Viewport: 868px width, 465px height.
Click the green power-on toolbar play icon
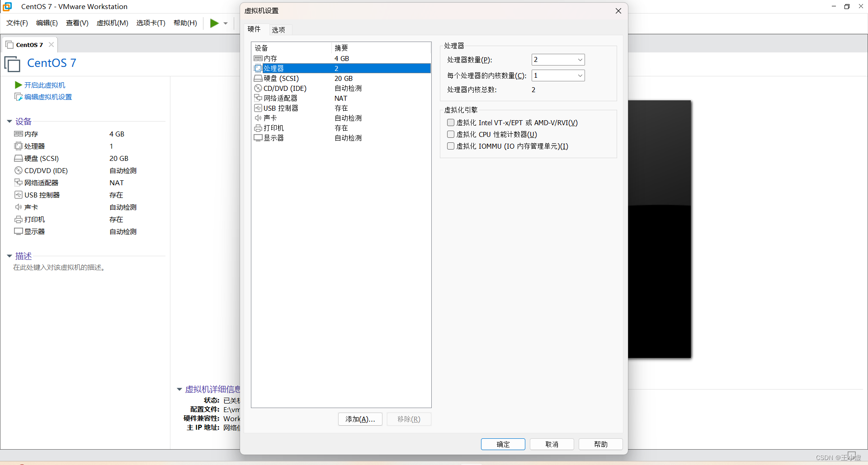click(x=214, y=23)
